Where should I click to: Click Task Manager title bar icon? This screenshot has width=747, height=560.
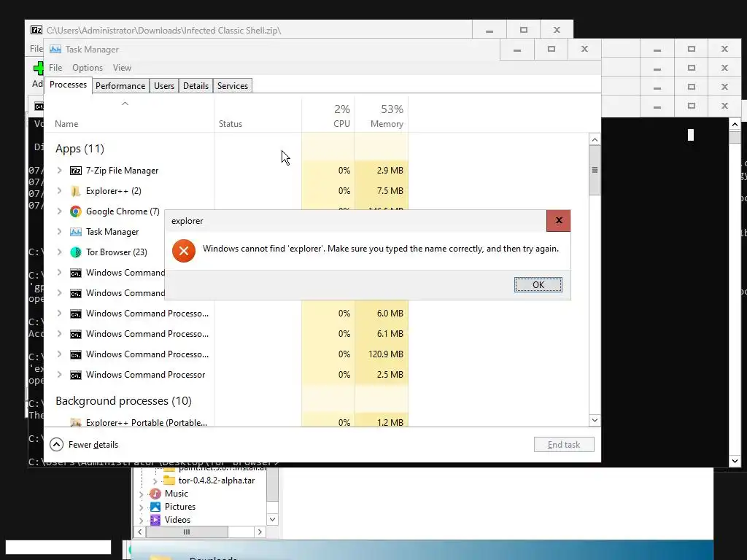(x=55, y=49)
